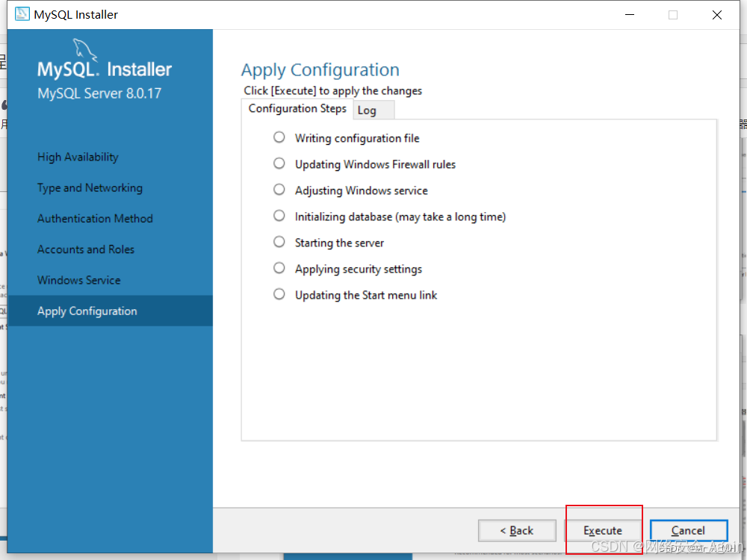Select the Updating Windows Firewall rules indicator
Screen dimensions: 747x560
(279, 164)
